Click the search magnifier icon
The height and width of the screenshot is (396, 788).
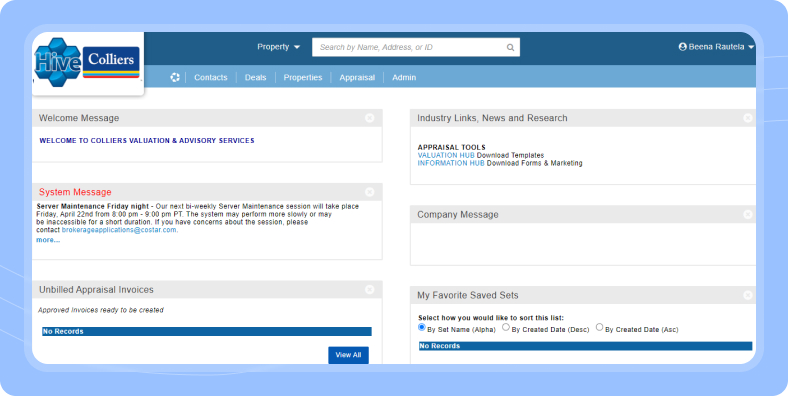510,47
